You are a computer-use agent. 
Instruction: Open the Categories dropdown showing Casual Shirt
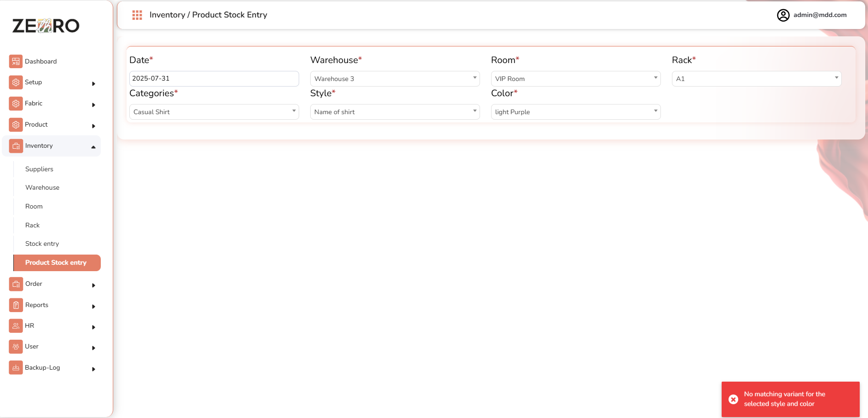click(x=214, y=112)
